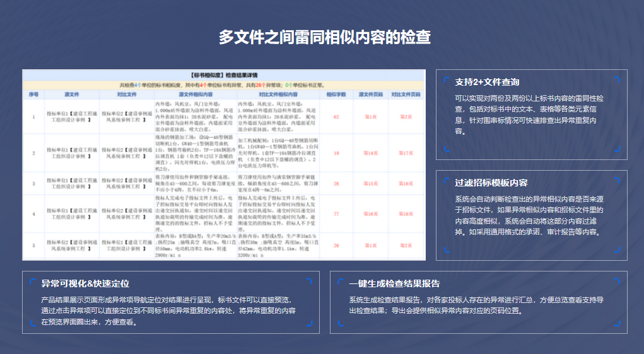Click row 5 source file 投标单位2 cell
The width and height of the screenshot is (644, 354).
(x=72, y=245)
